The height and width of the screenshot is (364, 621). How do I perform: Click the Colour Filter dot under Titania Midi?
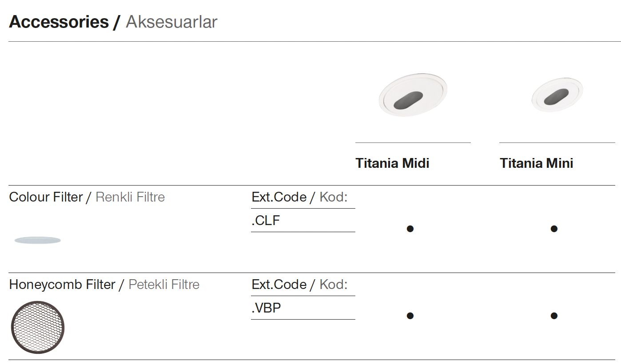pyautogui.click(x=410, y=229)
